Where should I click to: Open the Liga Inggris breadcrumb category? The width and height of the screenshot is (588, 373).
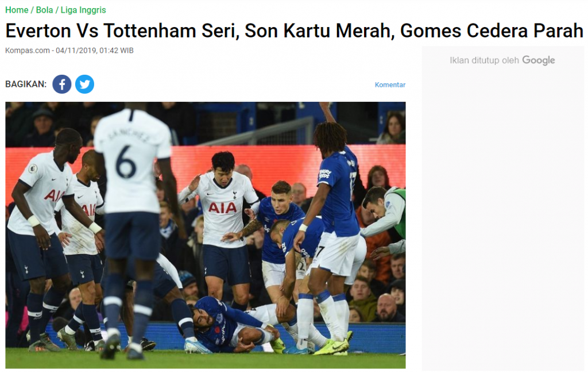click(83, 10)
